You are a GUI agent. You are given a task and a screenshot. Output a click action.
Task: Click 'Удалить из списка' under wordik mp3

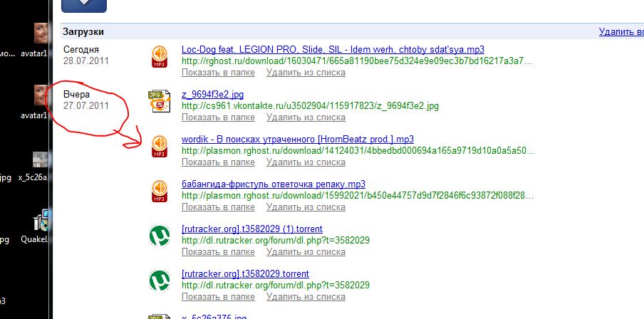click(306, 162)
